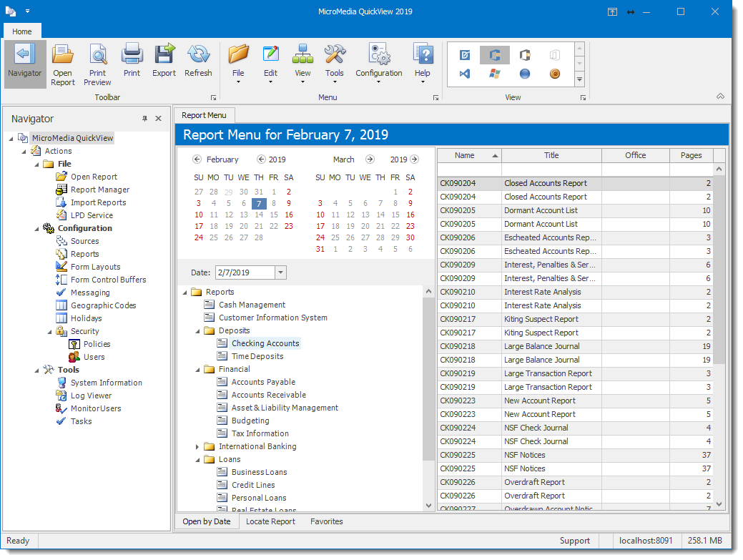Go to previous year beside 2019
The image size is (743, 560).
(x=261, y=159)
